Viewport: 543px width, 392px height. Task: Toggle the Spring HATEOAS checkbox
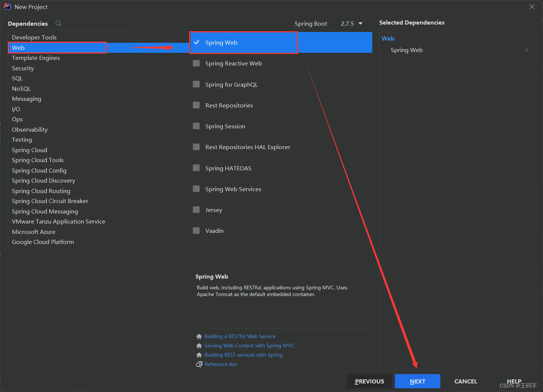coord(197,168)
